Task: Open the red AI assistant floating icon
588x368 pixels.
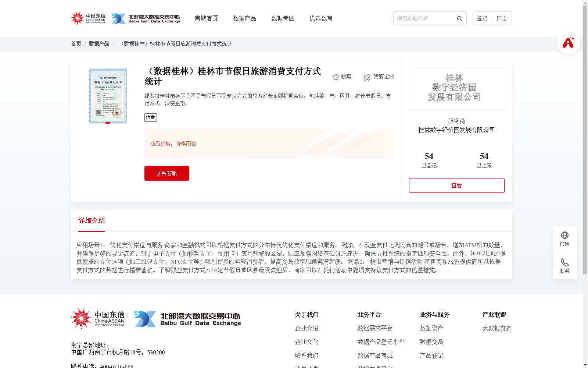Action: [568, 42]
